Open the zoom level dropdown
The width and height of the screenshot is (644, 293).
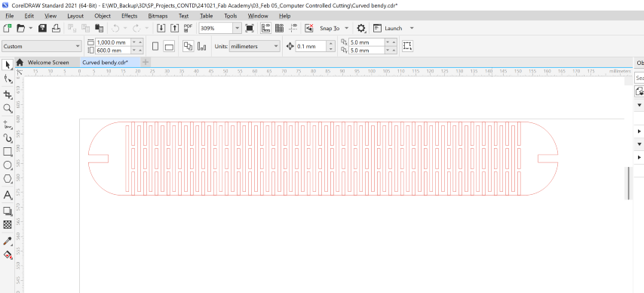(x=238, y=28)
